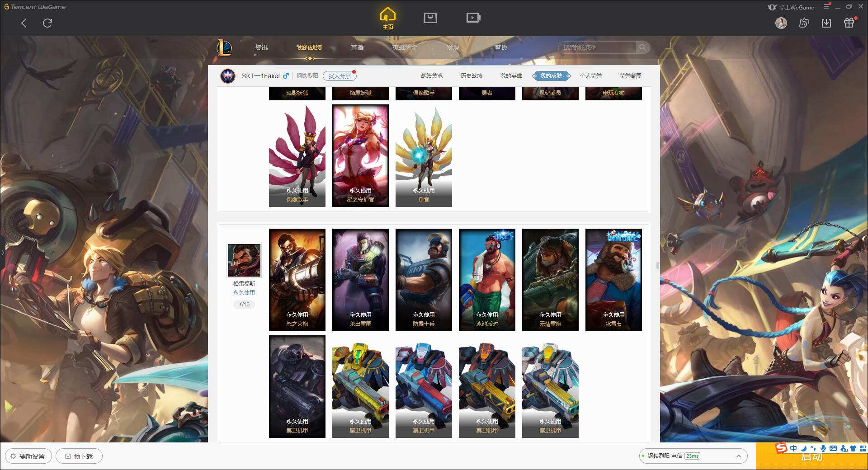The height and width of the screenshot is (470, 868).
Task: Switch to the 直播 live tab
Action: pos(357,47)
